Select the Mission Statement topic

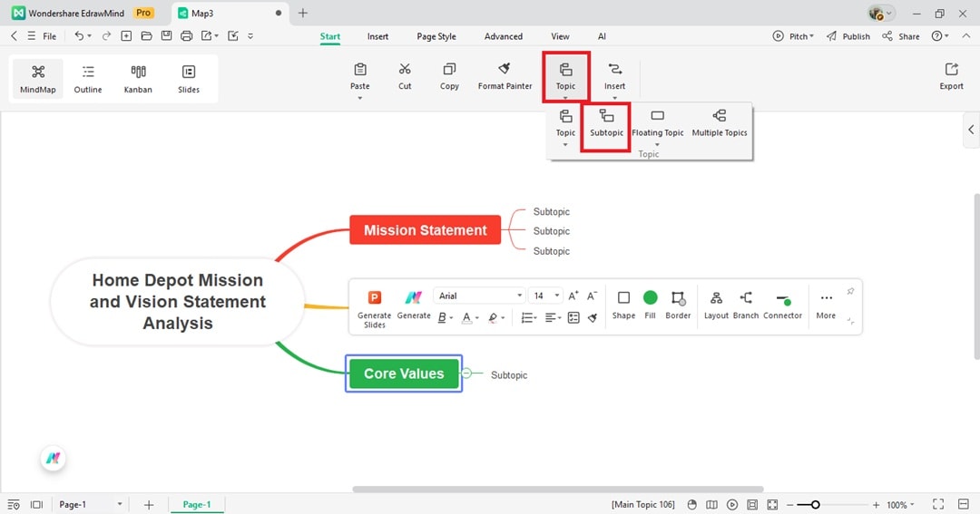(x=425, y=230)
